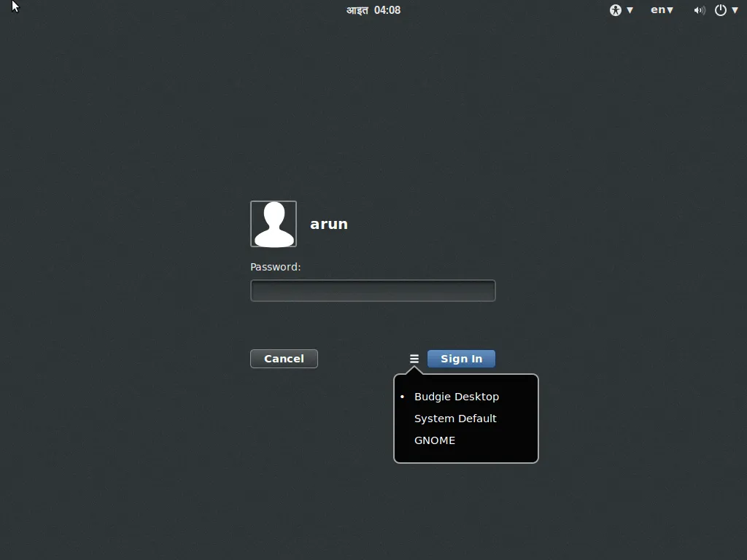Click the username arun text
747x560 pixels.
coord(329,224)
